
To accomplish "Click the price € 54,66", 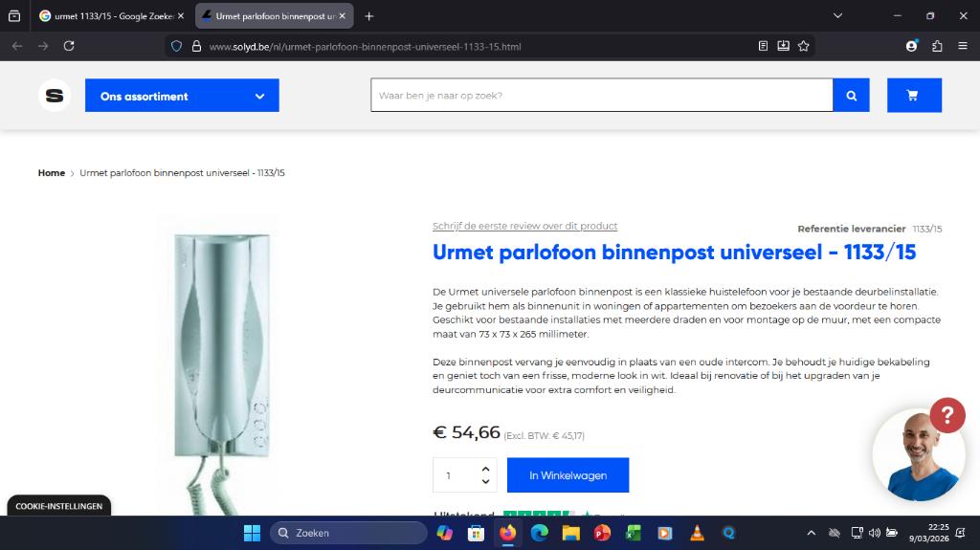I will tap(466, 432).
